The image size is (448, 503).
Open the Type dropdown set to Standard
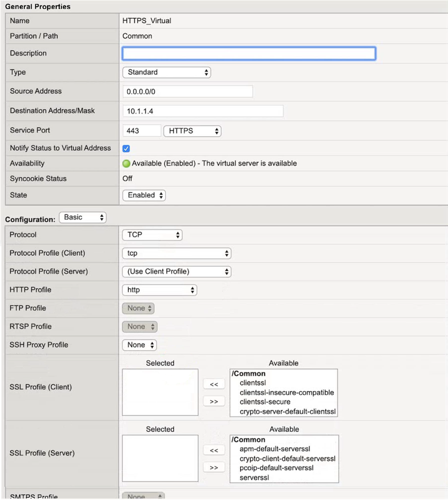click(x=166, y=72)
